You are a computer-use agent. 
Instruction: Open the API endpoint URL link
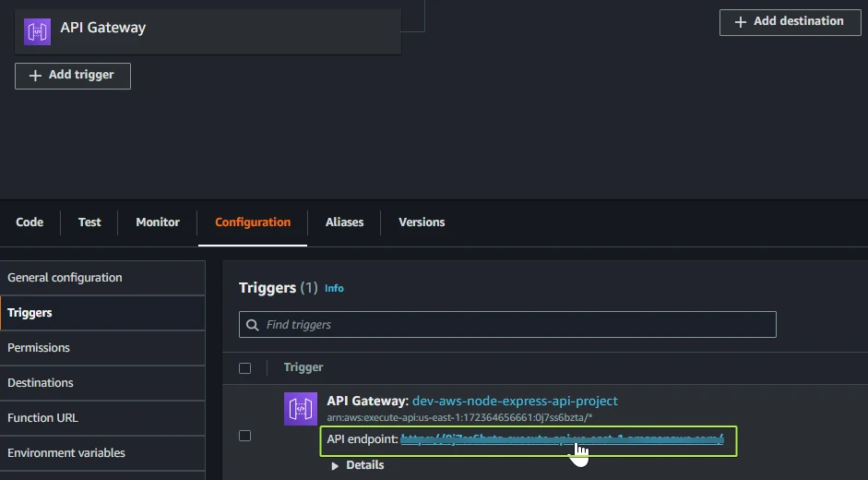pos(561,440)
